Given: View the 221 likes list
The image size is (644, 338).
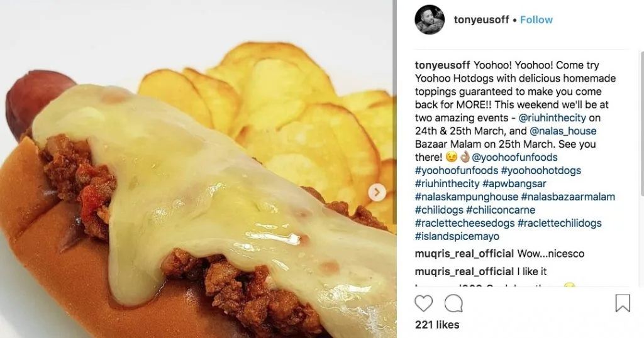Looking at the screenshot, I should pos(437,324).
